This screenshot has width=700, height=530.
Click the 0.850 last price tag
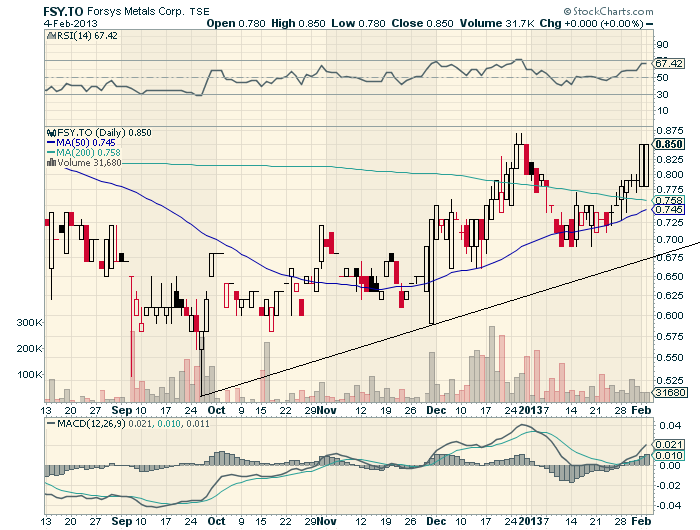(x=669, y=144)
